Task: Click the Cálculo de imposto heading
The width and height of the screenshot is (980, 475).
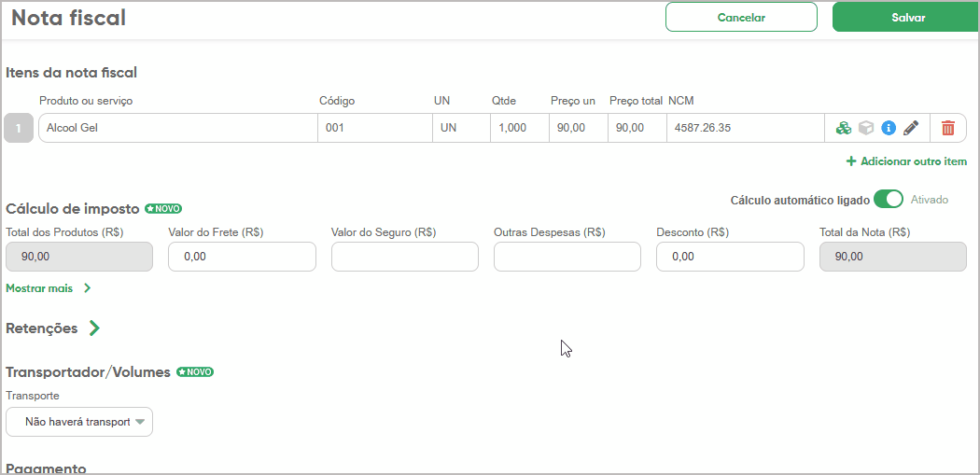Action: click(73, 209)
